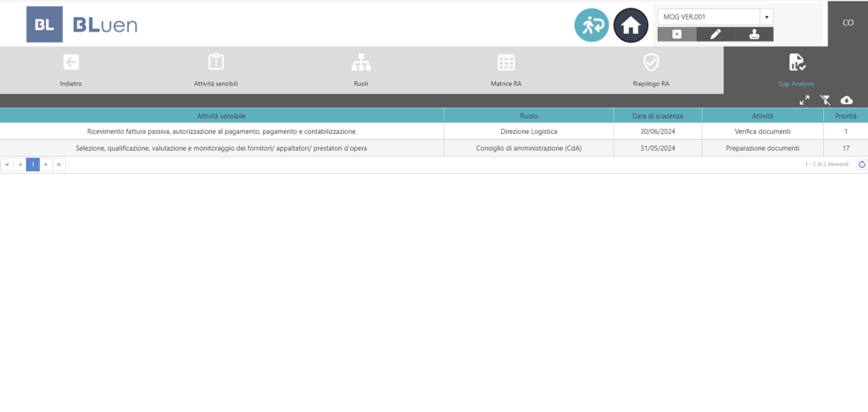Click Direzione Logistica cell
This screenshot has height=412, width=868.
point(529,131)
